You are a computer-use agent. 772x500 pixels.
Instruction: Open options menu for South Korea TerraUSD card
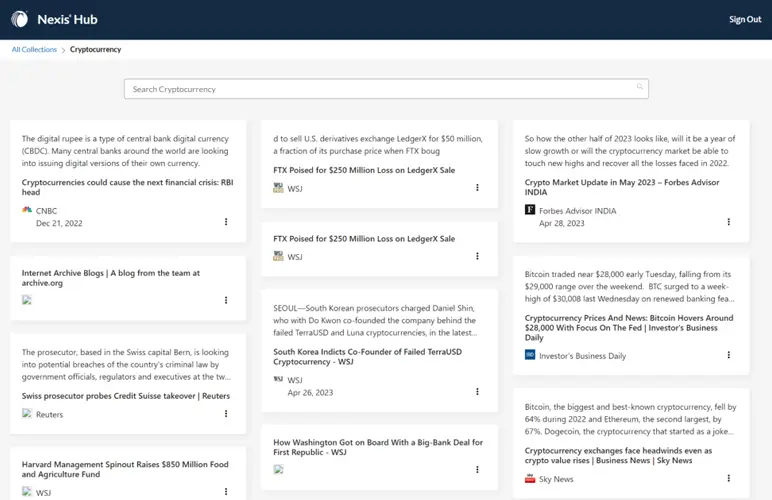point(477,392)
